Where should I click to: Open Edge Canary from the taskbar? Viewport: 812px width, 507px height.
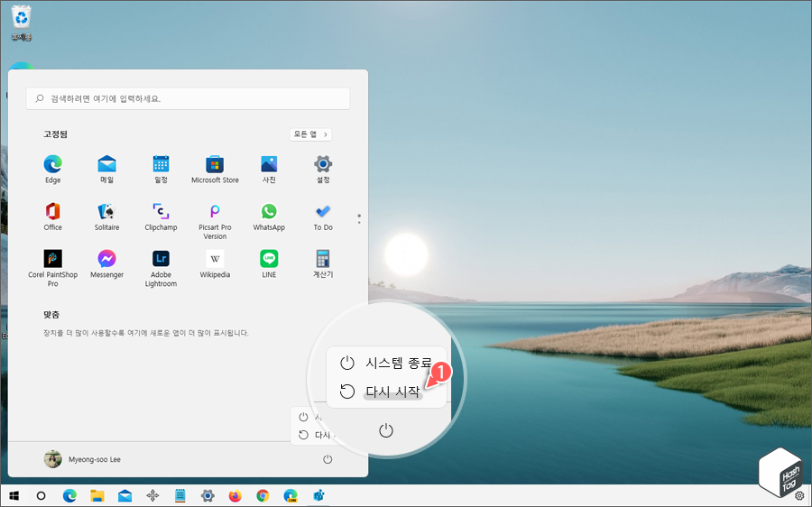tap(291, 496)
